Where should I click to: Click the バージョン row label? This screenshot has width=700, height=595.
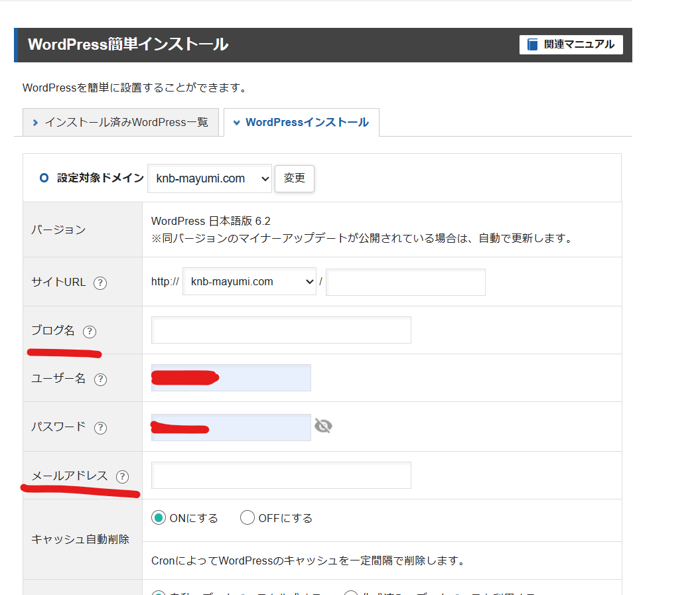(x=58, y=230)
